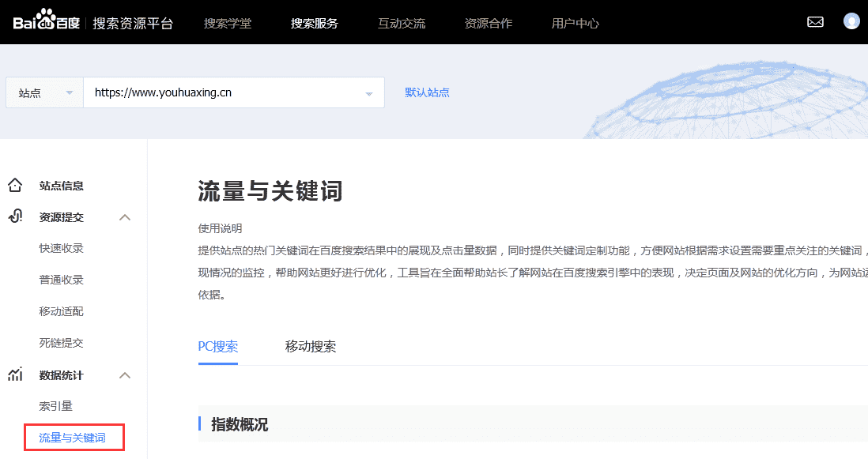868x459 pixels.
Task: Click the submission icon beside 资源提交
Action: [x=16, y=216]
